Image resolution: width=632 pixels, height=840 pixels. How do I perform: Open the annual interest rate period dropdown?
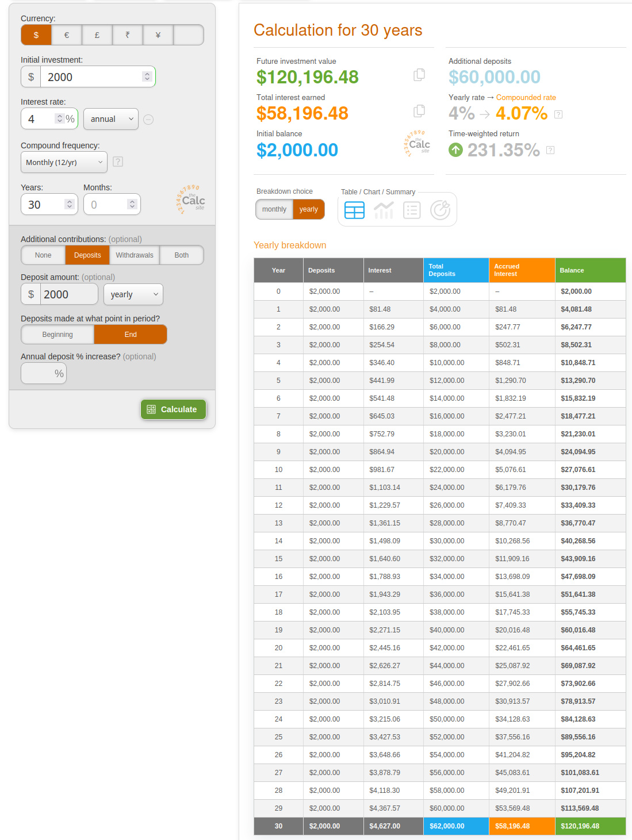tap(111, 119)
